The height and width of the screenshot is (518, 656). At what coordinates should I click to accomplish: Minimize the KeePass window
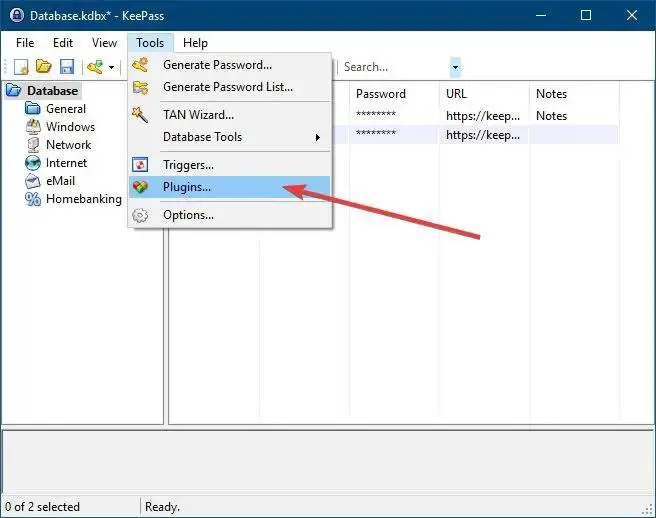541,15
